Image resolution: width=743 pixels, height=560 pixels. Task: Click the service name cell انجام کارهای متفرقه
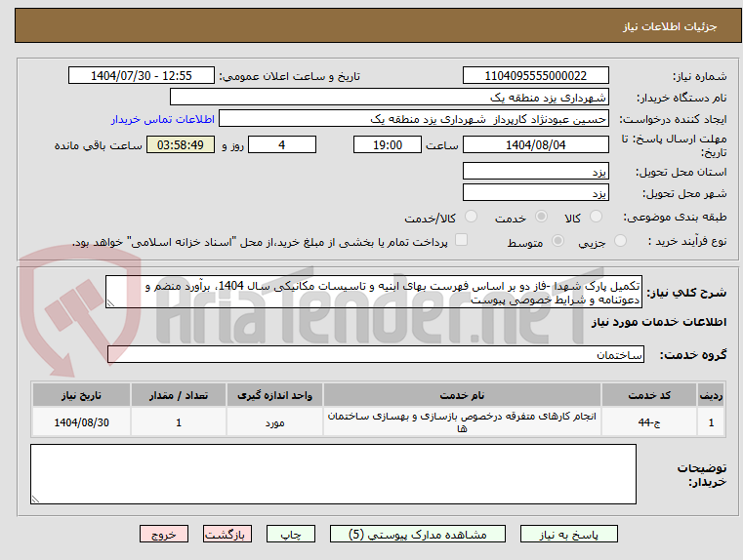click(x=462, y=422)
